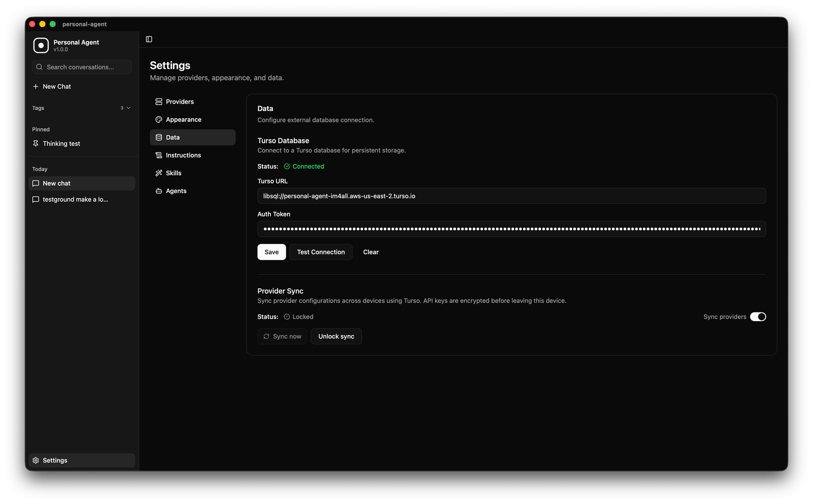This screenshot has width=813, height=504.
Task: Click the pin icon next to Thinking test
Action: 36,144
